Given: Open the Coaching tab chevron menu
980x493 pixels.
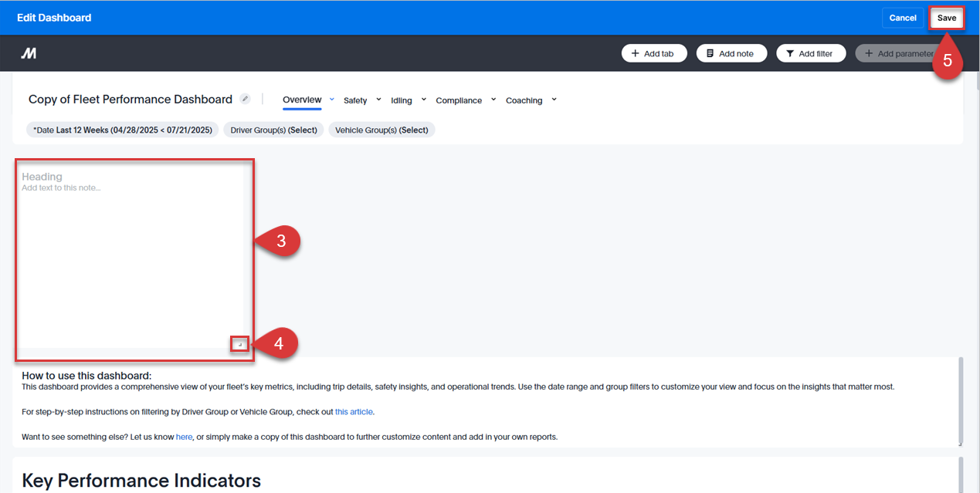Looking at the screenshot, I should coord(554,99).
